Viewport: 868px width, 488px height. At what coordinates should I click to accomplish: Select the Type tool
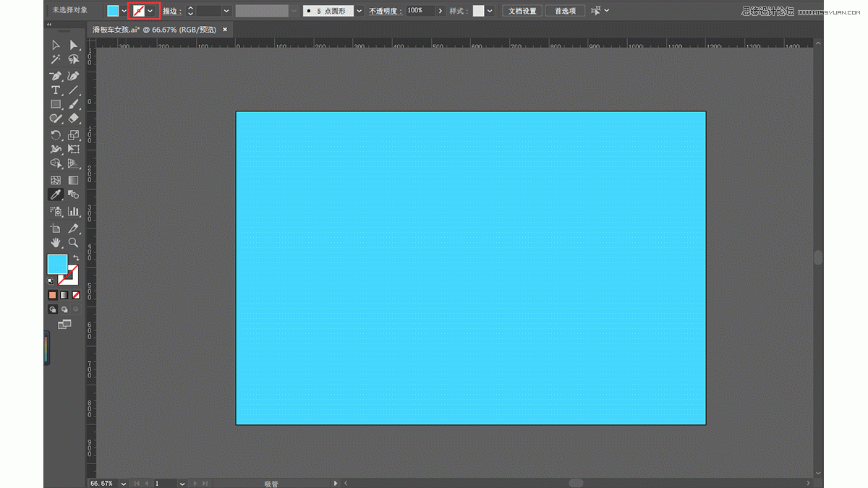pyautogui.click(x=55, y=90)
